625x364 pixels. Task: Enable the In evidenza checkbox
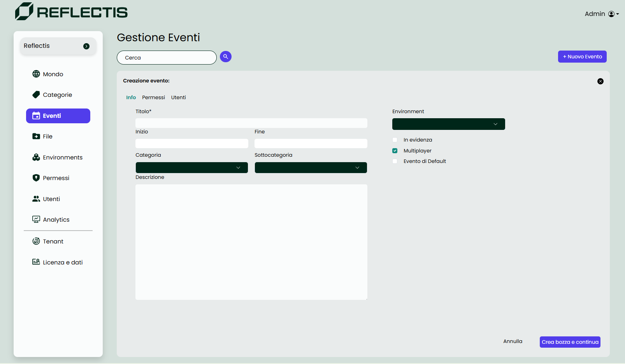pos(395,140)
